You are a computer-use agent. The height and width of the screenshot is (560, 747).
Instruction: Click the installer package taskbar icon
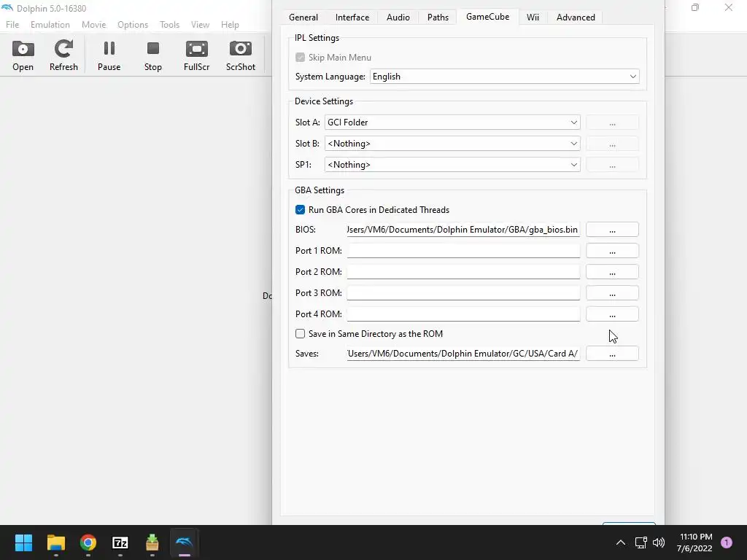point(152,542)
